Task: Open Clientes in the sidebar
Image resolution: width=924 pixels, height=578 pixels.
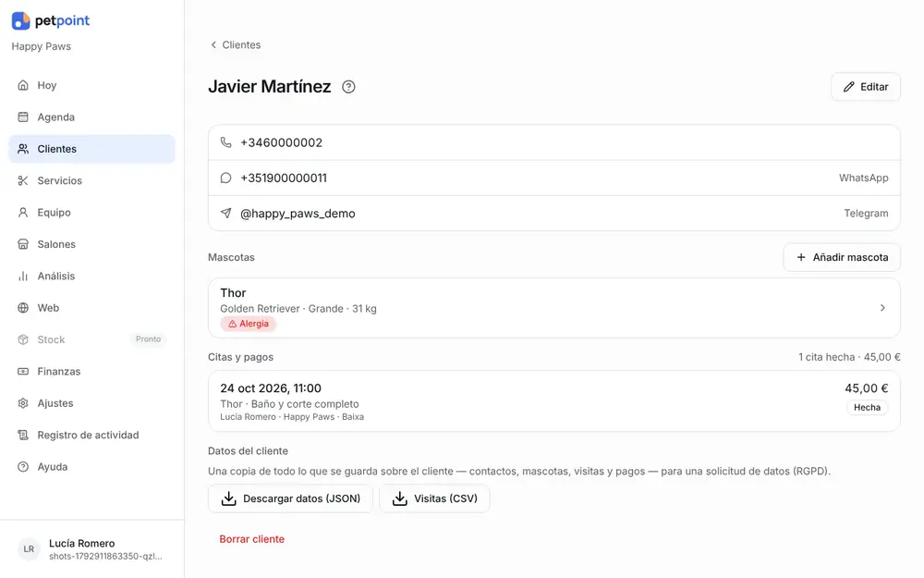Action: coord(91,149)
